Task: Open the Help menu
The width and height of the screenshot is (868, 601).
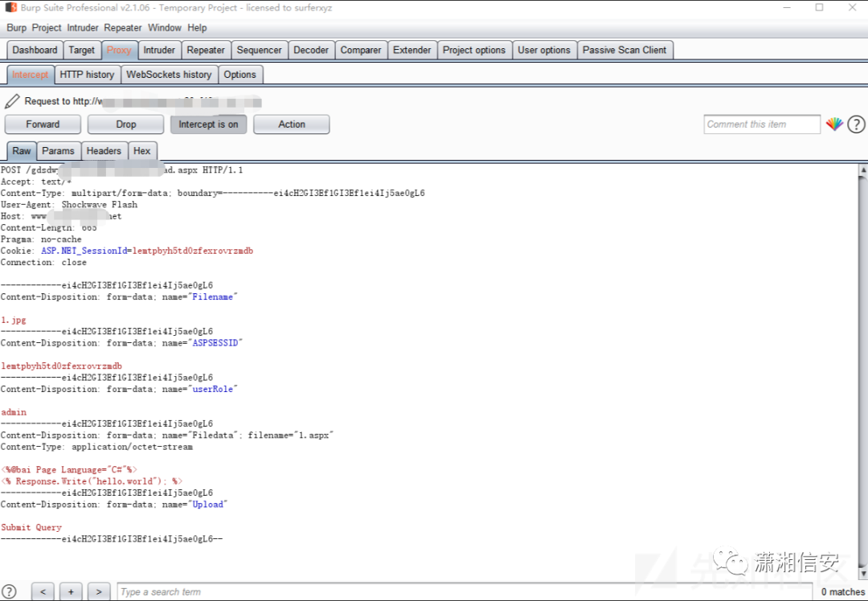Action: 197,27
